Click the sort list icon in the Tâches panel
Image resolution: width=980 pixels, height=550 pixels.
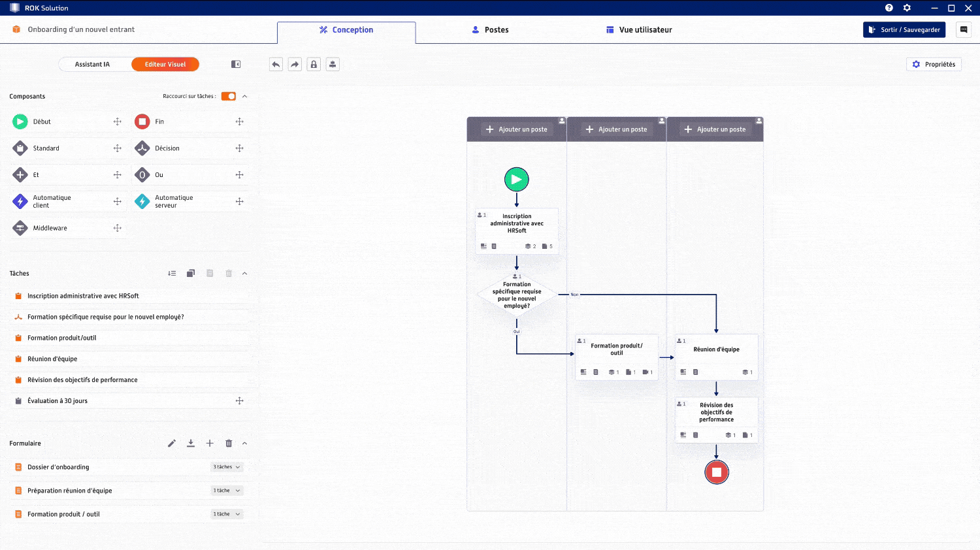172,273
